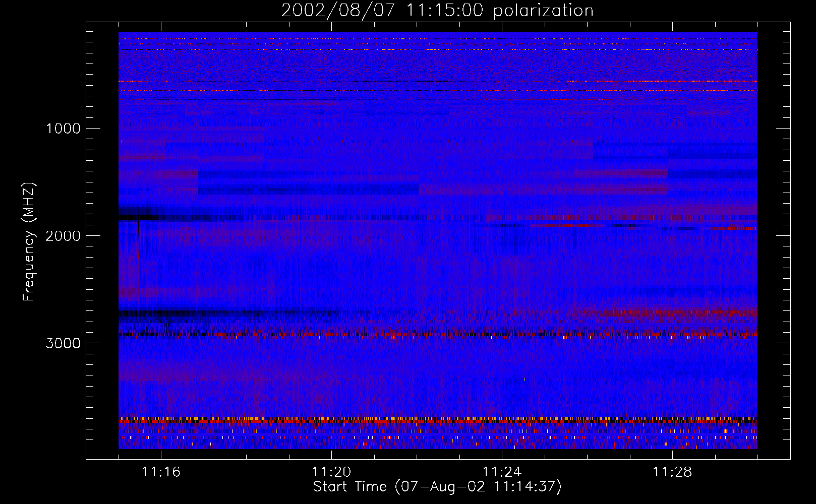This screenshot has width=816, height=504.
Task: Click the '11:20' time tick label
Action: (x=331, y=472)
